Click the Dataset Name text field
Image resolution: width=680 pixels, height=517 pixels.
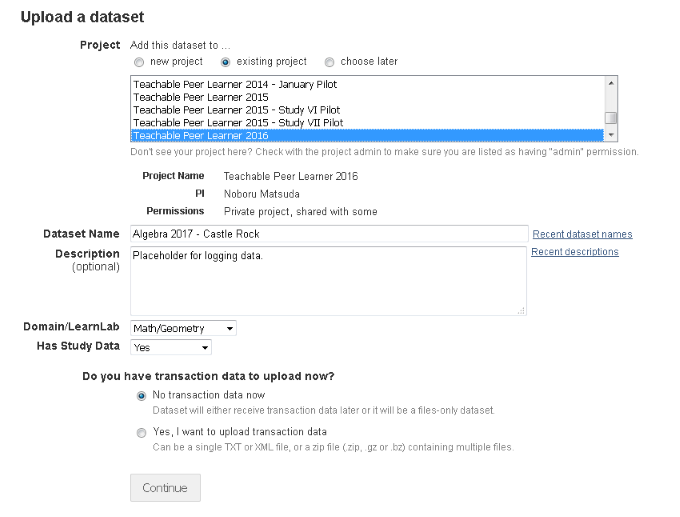coord(328,234)
